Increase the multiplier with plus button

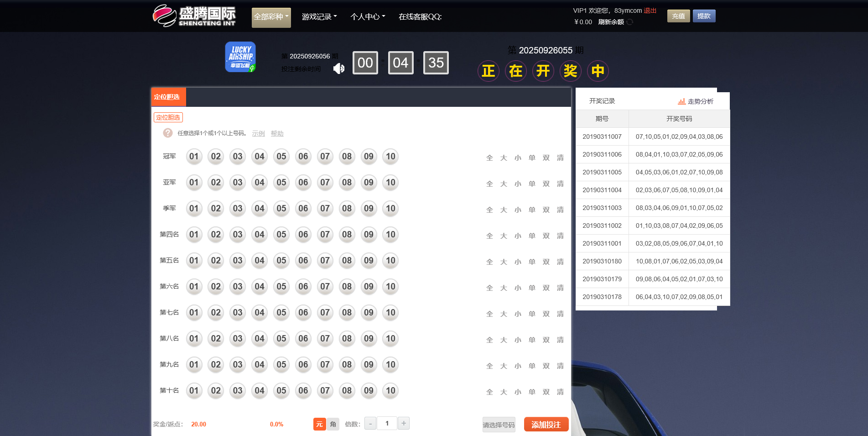[x=404, y=423]
